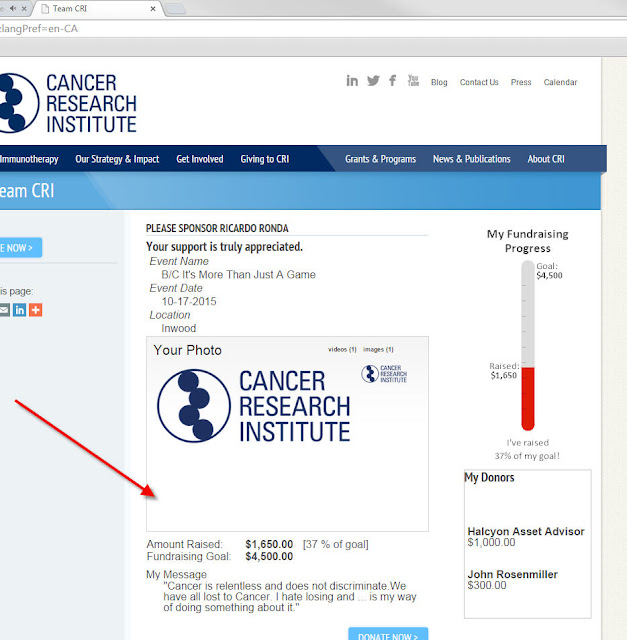The image size is (627, 640).
Task: Click the [37 % of goal] text
Action: click(x=336, y=544)
